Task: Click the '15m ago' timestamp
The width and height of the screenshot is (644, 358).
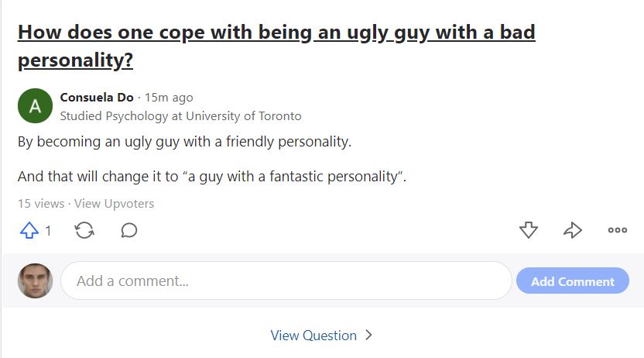Action: coord(169,98)
